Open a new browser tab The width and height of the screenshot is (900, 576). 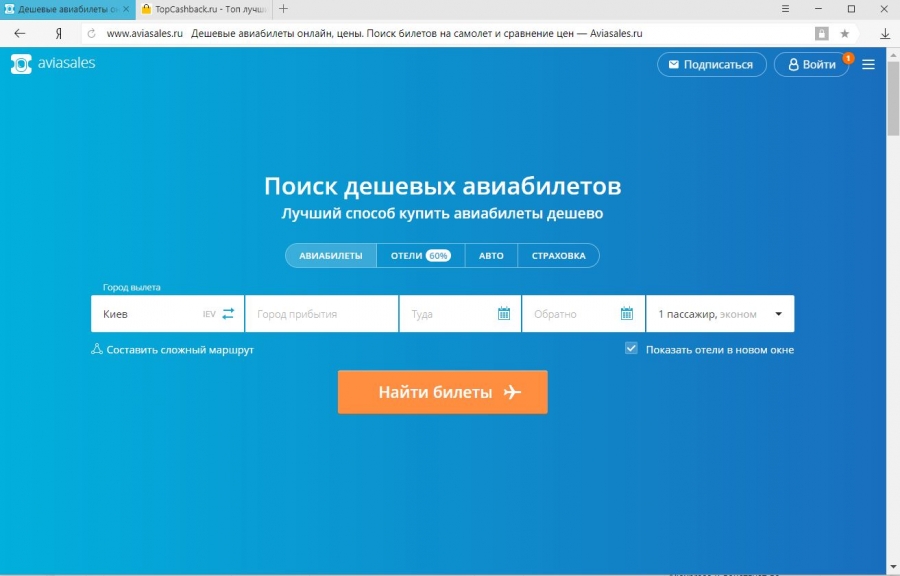(x=283, y=9)
